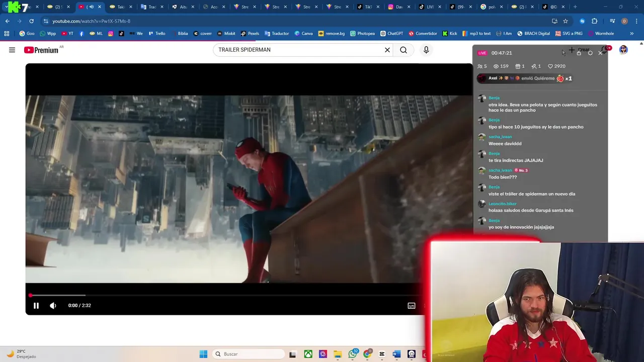Open File Explorer from taskbar
The height and width of the screenshot is (362, 644).
[x=338, y=354]
